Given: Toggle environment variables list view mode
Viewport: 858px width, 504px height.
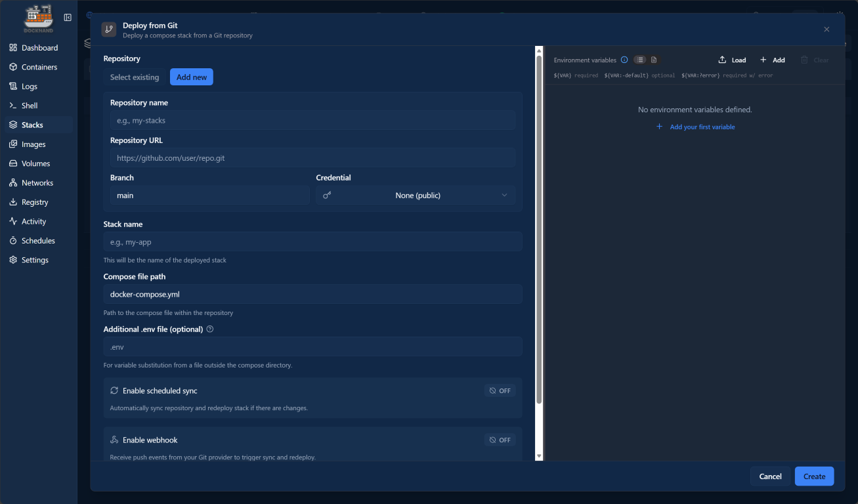Looking at the screenshot, I should [640, 59].
